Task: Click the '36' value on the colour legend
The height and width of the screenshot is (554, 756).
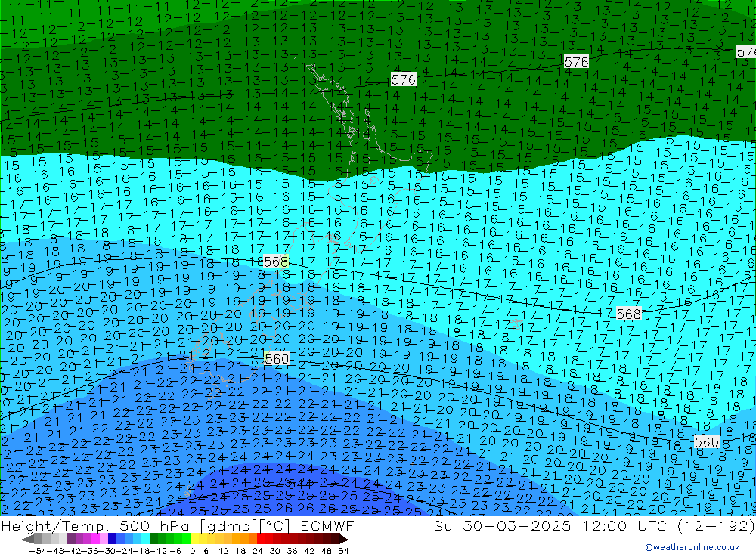Action: click(293, 551)
